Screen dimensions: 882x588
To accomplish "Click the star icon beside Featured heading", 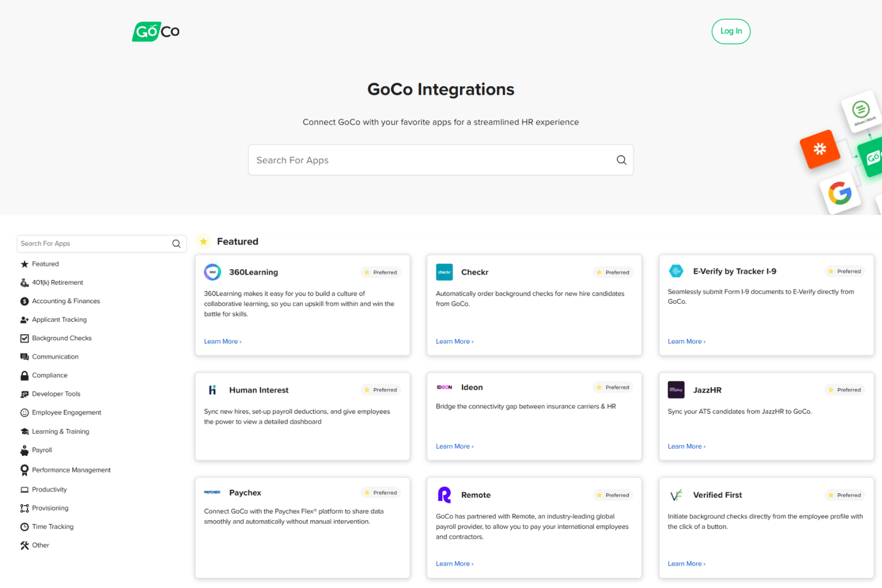I will pyautogui.click(x=204, y=241).
